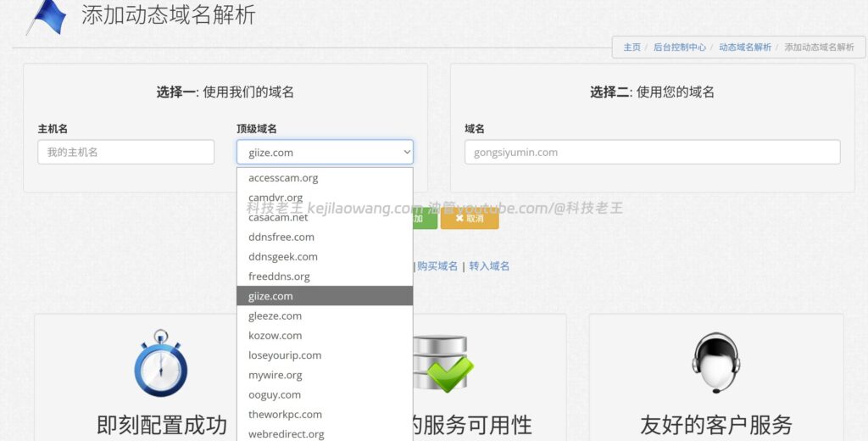The width and height of the screenshot is (868, 441).
Task: Pick mywire.org from the list
Action: [325, 375]
